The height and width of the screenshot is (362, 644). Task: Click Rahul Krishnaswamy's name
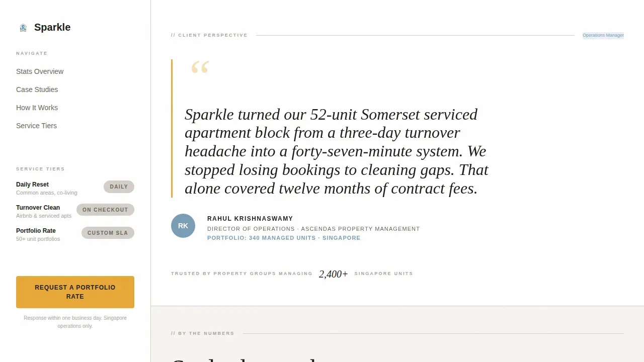pos(250,219)
